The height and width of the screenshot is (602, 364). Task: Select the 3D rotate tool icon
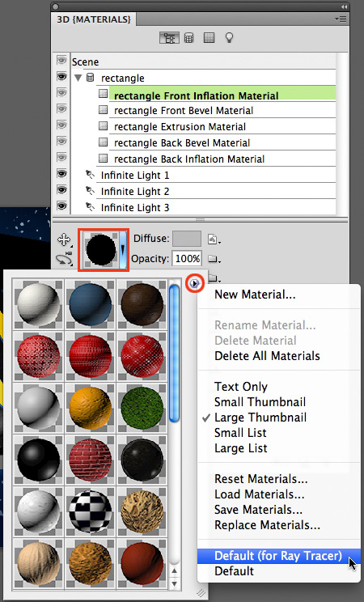64,259
